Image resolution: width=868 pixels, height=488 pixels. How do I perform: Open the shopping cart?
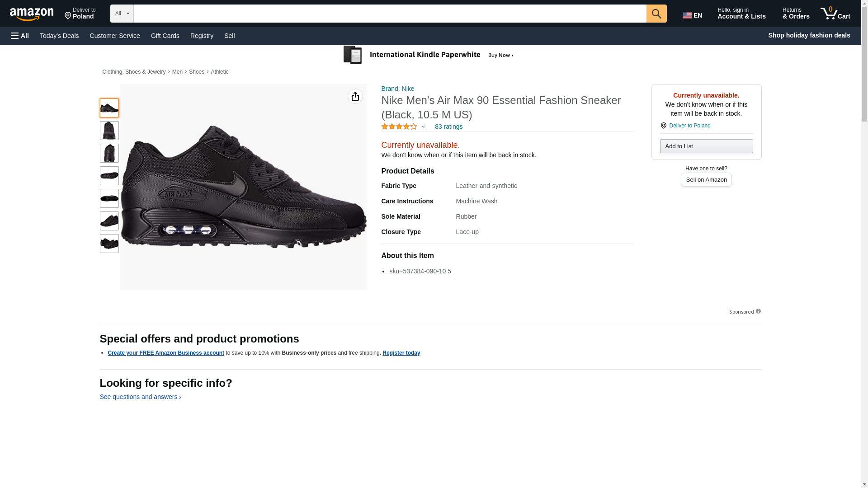(x=835, y=14)
